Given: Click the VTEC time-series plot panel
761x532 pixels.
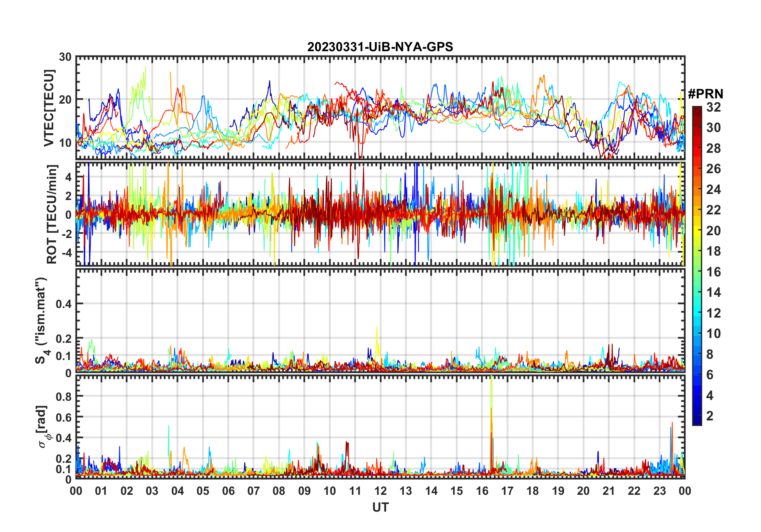Looking at the screenshot, I should click(380, 108).
